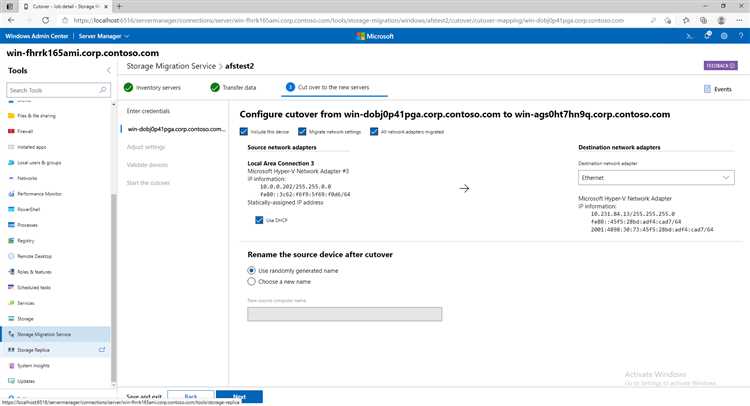
Task: Go to Inventory servers step
Action: click(x=152, y=88)
